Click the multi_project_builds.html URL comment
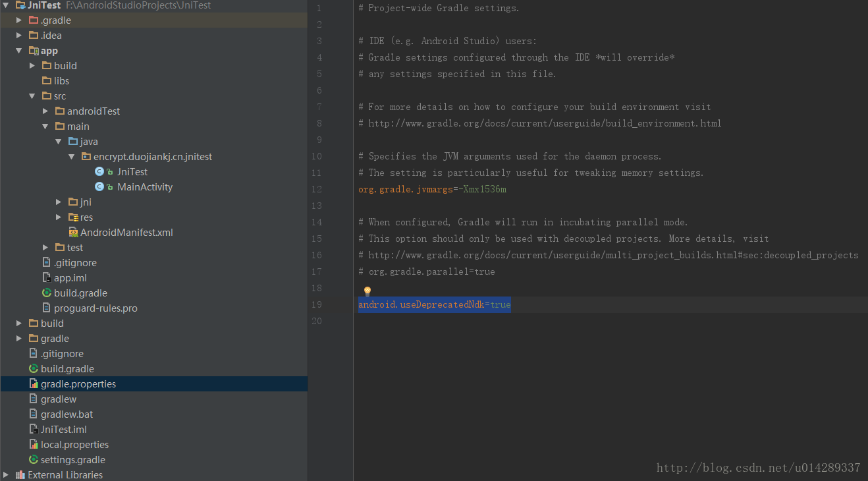868x481 pixels. [609, 256]
